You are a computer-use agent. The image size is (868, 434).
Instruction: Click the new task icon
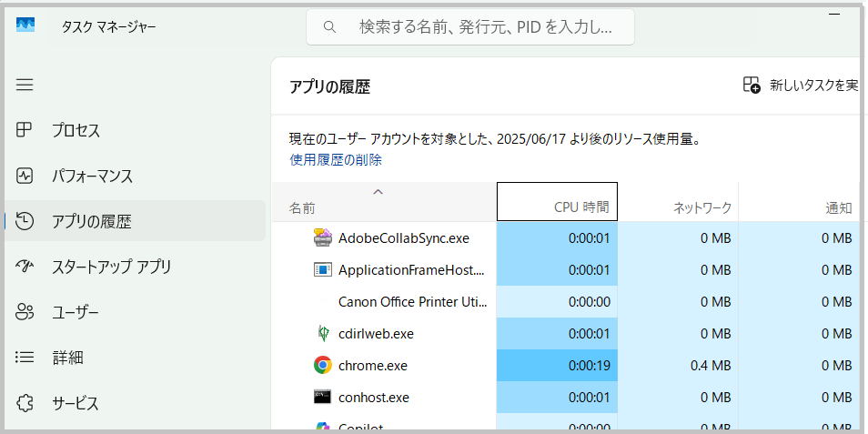pos(752,85)
